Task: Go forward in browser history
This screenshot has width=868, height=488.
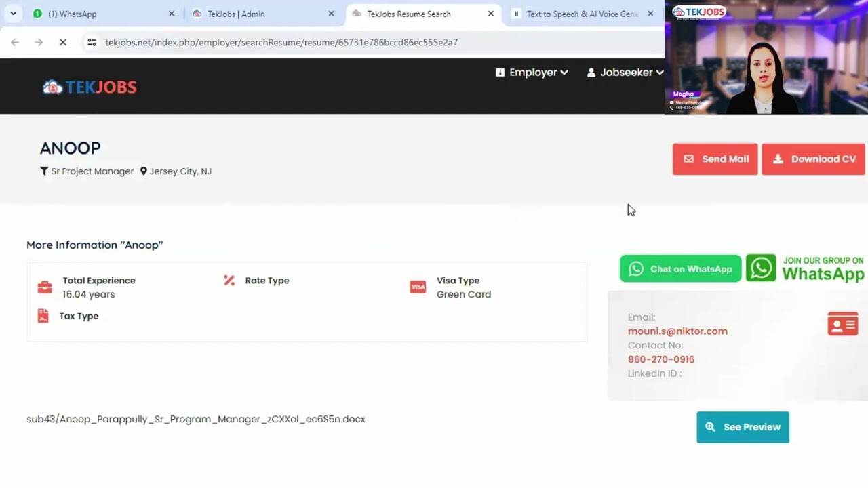Action: pos(39,42)
